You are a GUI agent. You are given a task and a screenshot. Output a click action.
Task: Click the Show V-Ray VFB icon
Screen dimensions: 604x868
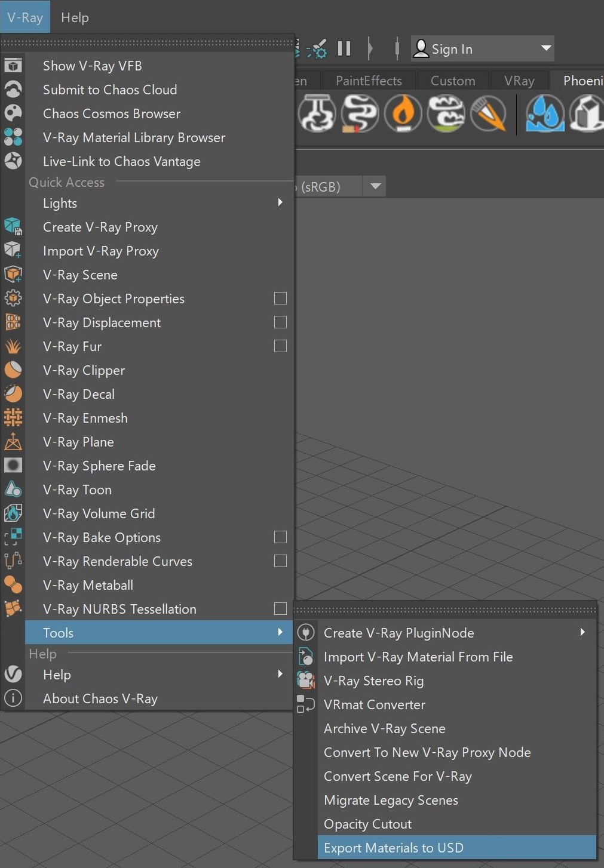pos(13,65)
